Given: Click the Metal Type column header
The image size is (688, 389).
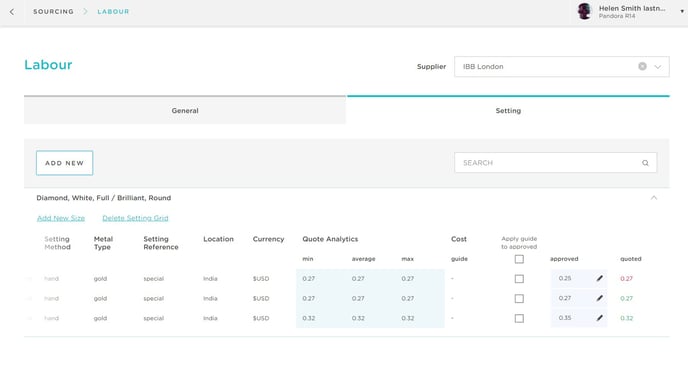Looking at the screenshot, I should (x=103, y=243).
